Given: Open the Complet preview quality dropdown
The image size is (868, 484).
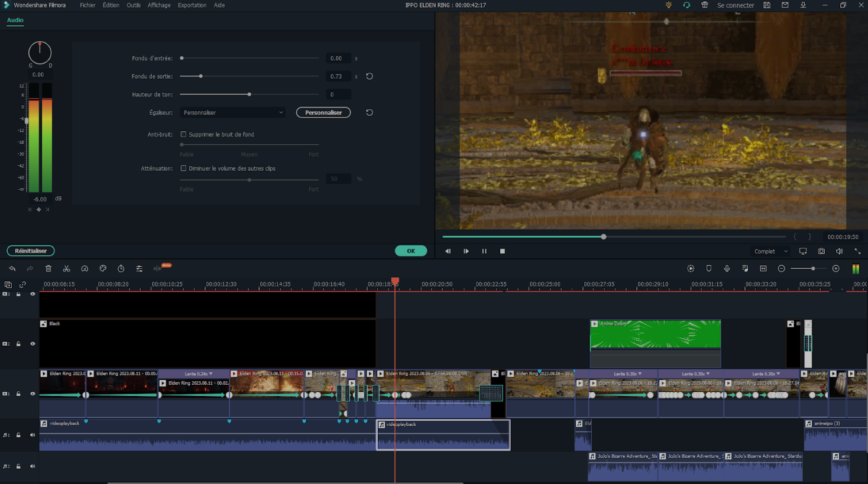Looking at the screenshot, I should (x=771, y=251).
